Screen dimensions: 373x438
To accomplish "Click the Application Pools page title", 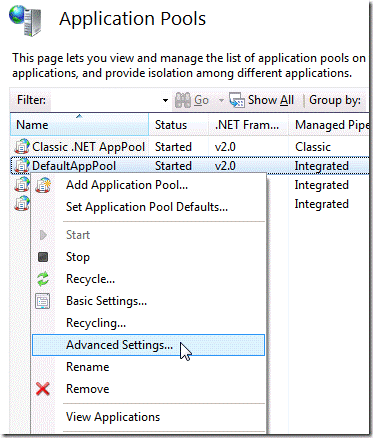I will click(x=132, y=19).
